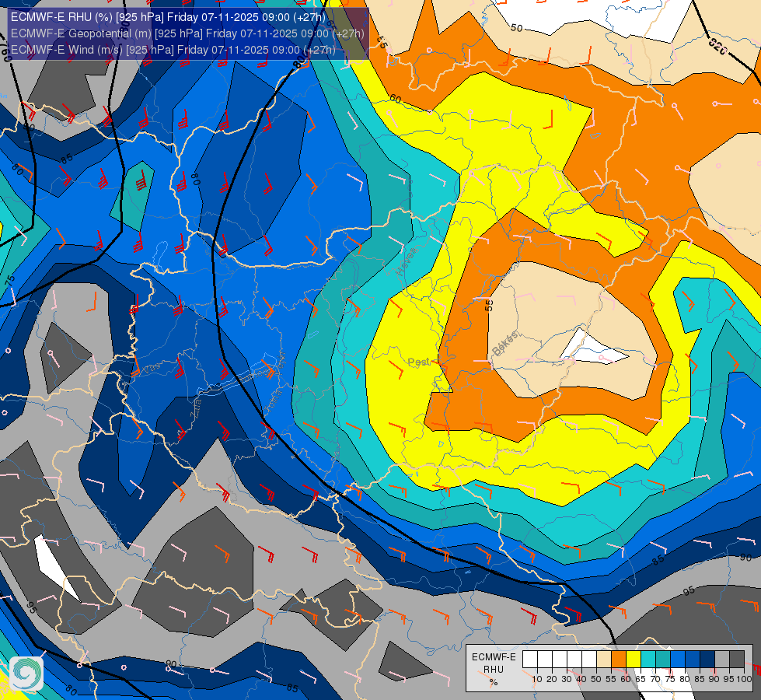
Task: Click the small white dry patch east of Békés
Action: 594,348
